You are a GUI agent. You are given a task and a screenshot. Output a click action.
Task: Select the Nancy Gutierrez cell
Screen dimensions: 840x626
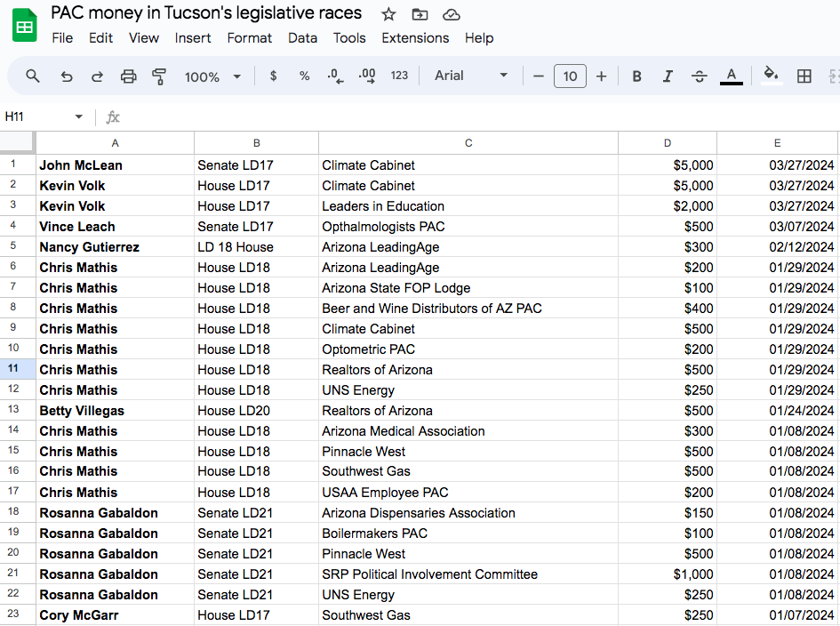tap(116, 247)
